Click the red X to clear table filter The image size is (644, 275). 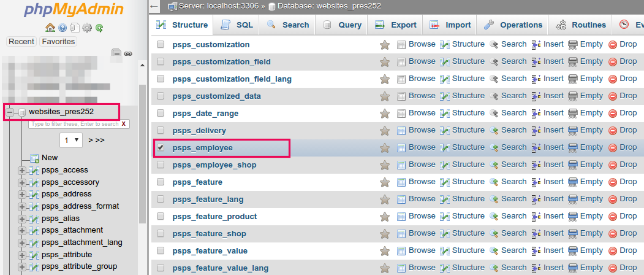[124, 124]
